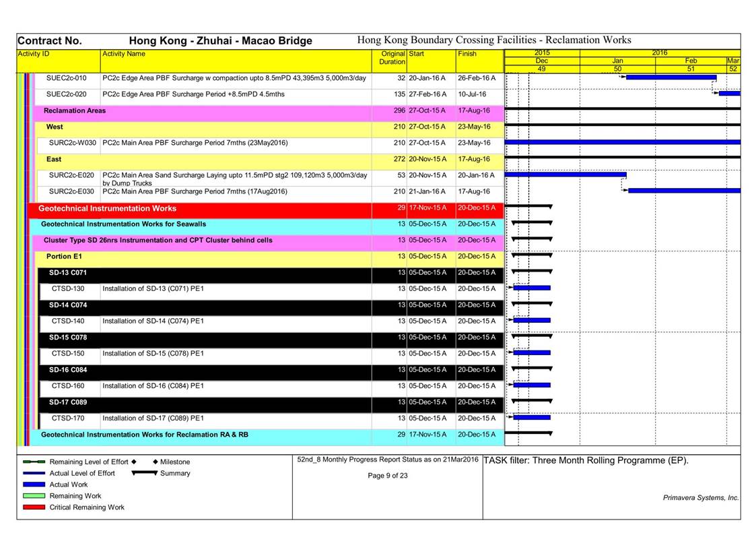Select activity ID SUEC2c-010

pyautogui.click(x=67, y=78)
